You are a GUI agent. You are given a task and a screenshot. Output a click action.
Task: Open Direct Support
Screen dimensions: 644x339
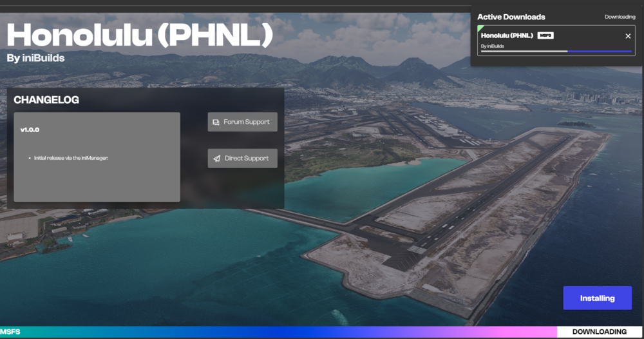tap(242, 159)
